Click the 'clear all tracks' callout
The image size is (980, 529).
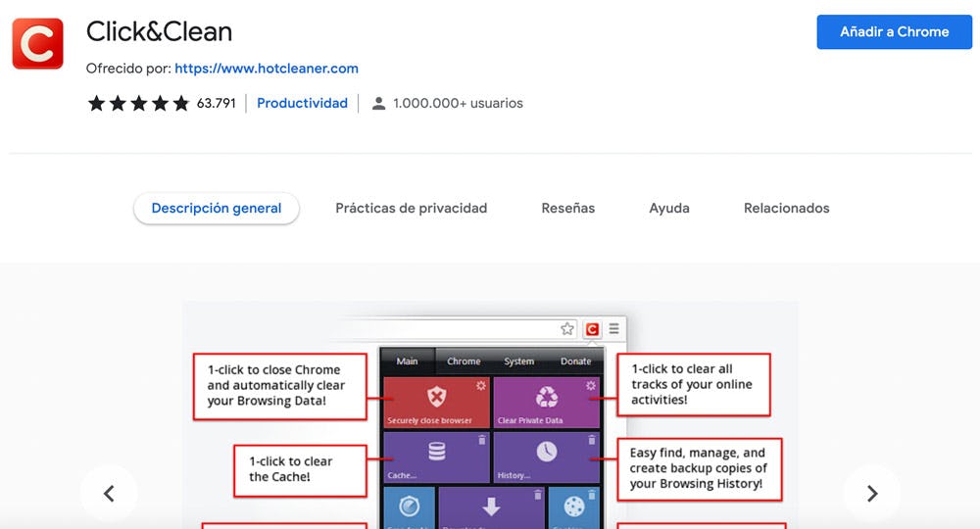point(694,385)
